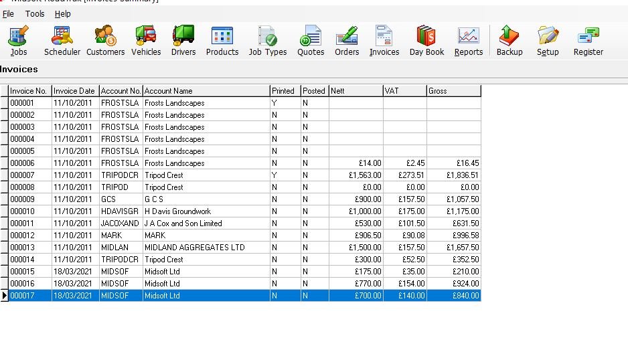The height and width of the screenshot is (364, 628).
Task: Click VAT value £90.08
Action: pos(405,235)
